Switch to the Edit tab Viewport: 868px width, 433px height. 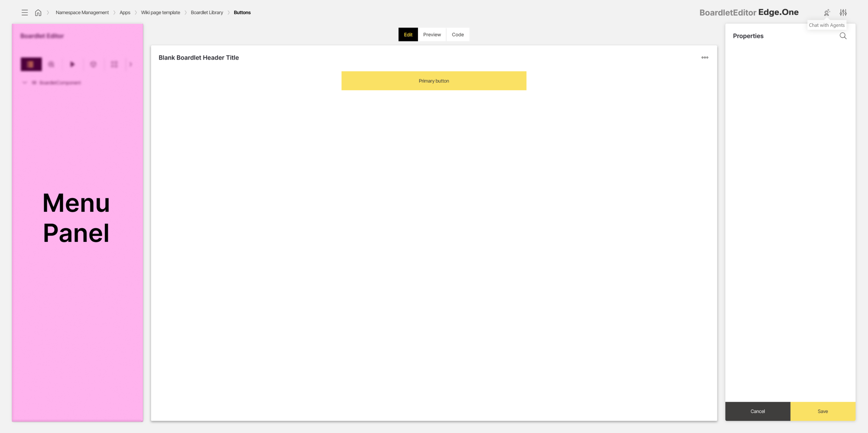pos(408,34)
